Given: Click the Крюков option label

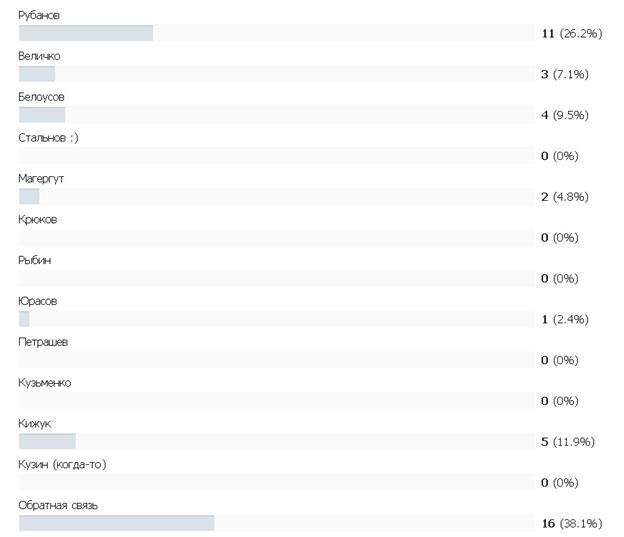Looking at the screenshot, I should 38,219.
